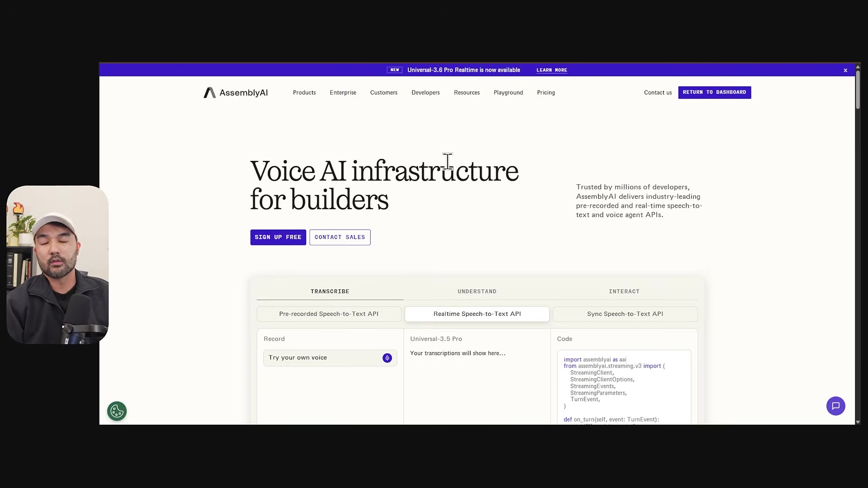Switch to the Transcribe tab

[330, 291]
